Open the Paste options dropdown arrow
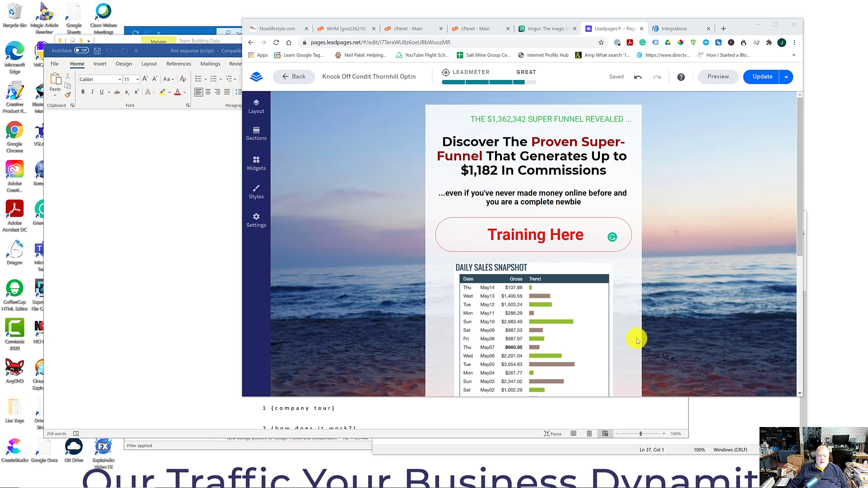The width and height of the screenshot is (868, 488). (55, 95)
